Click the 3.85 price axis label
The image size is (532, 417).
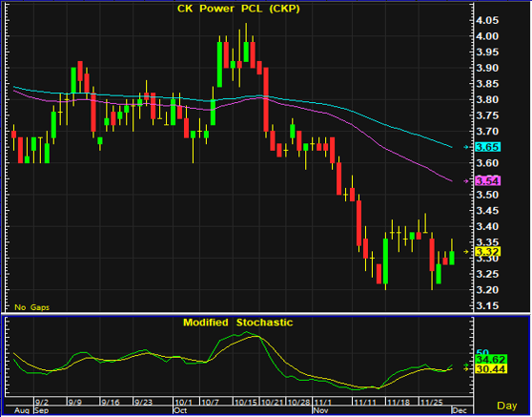(x=487, y=84)
